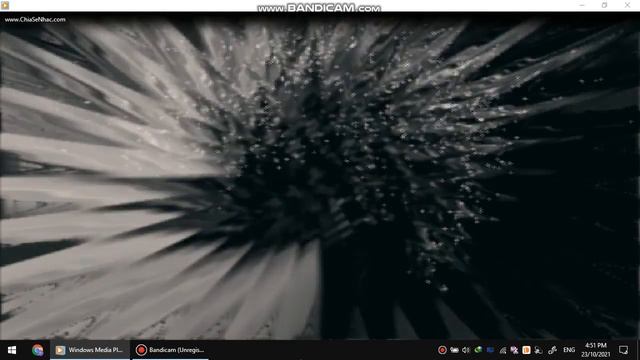The width and height of the screenshot is (640, 360).
Task: Close the Windows Media Player window
Action: pos(627,5)
